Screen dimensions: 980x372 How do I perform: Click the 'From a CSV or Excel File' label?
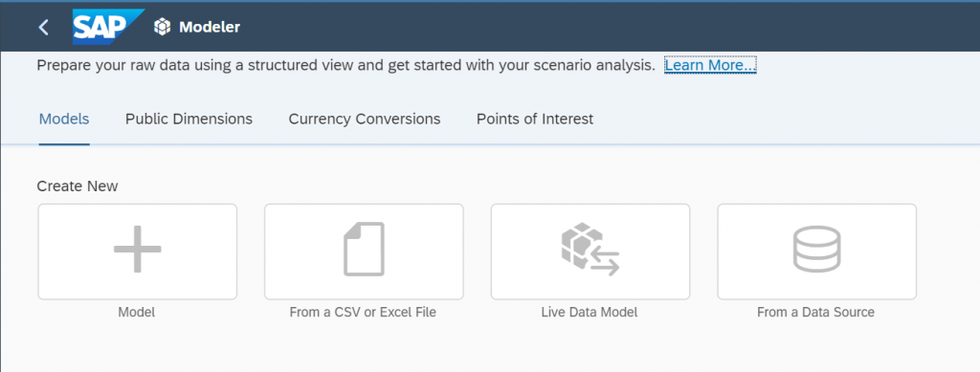coord(363,312)
